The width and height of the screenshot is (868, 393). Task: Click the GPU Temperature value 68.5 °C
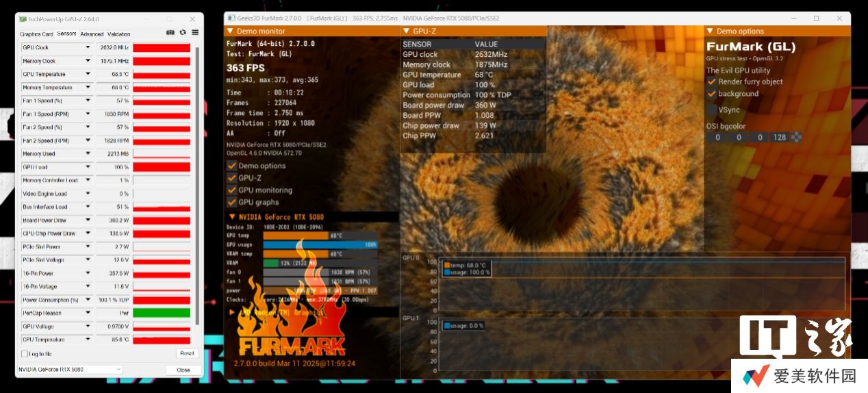coord(112,74)
